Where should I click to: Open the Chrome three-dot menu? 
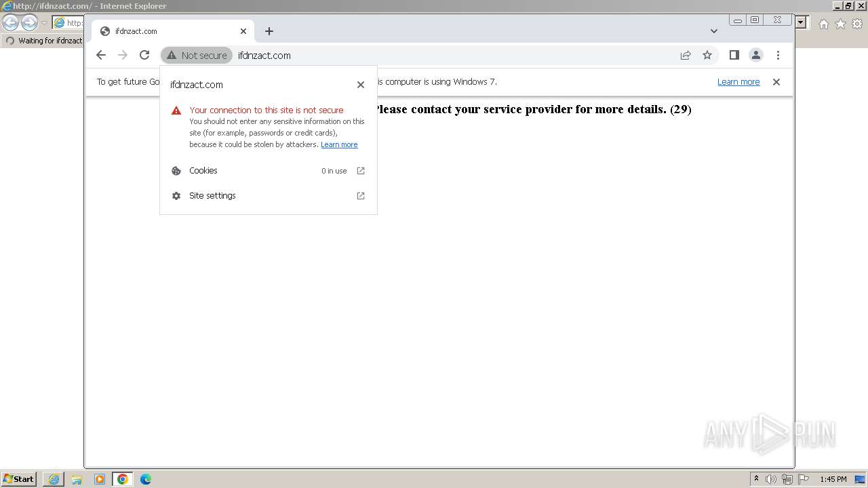point(778,55)
